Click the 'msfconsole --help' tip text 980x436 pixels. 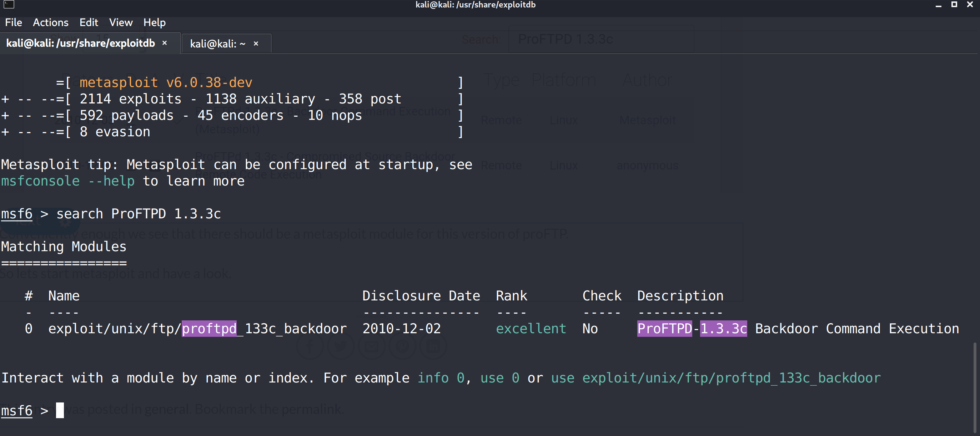[x=68, y=181]
